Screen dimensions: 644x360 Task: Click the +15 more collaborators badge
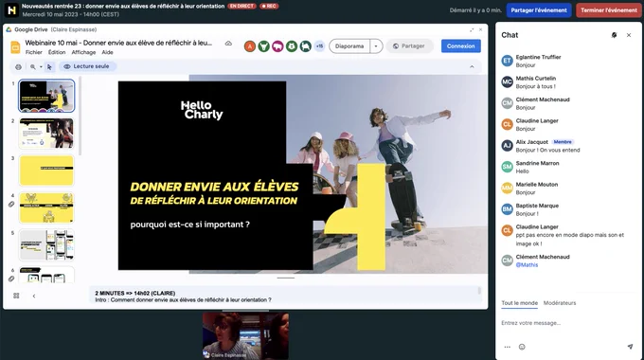click(319, 46)
